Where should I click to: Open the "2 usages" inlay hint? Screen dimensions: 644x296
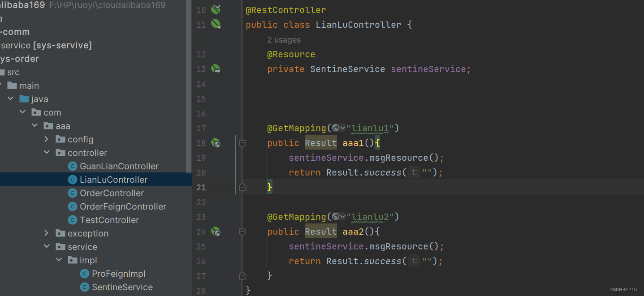(284, 39)
